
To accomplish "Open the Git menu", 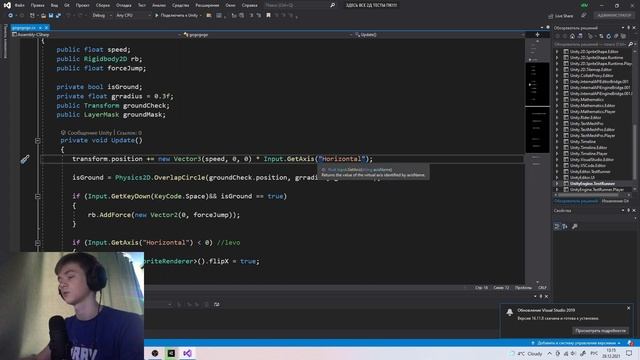I will point(67,5).
